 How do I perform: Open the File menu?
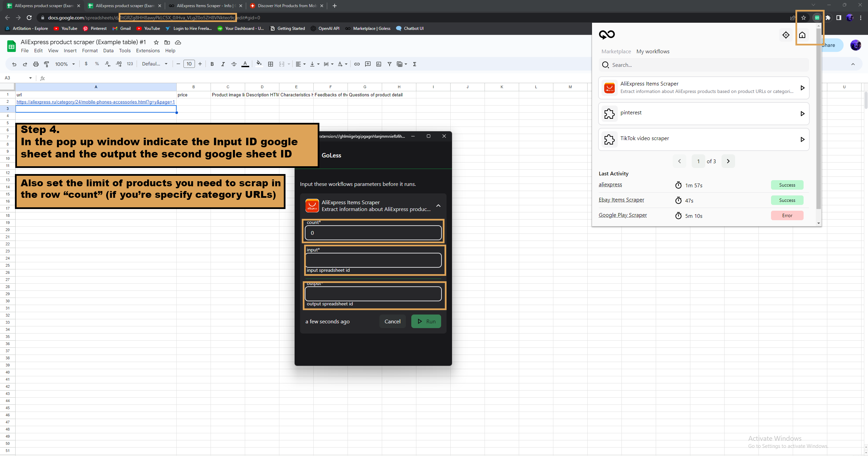click(25, 51)
